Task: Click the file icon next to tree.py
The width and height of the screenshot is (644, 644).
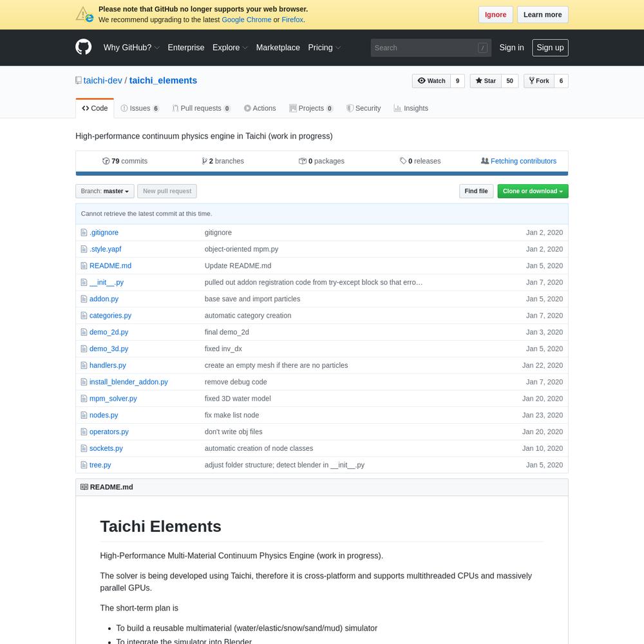Action: click(x=84, y=465)
